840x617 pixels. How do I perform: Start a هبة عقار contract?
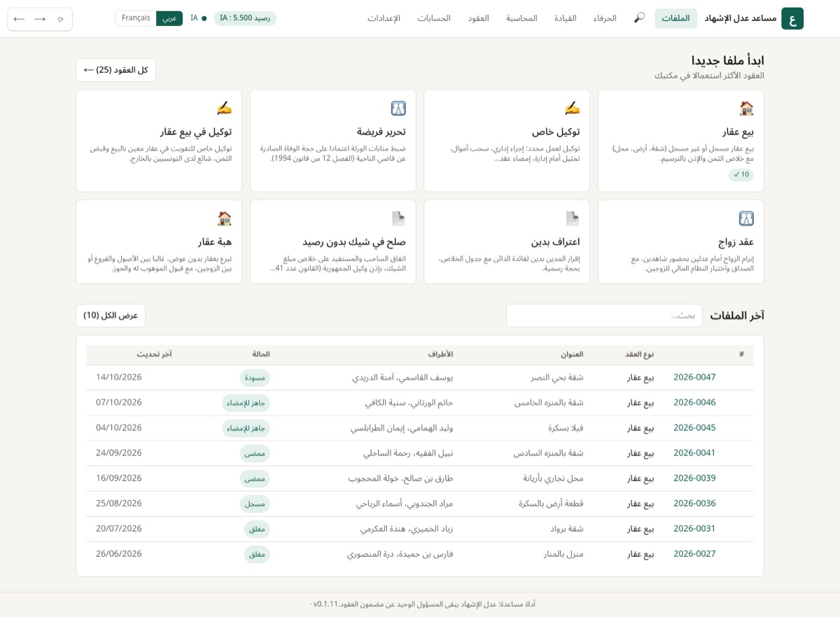click(159, 242)
